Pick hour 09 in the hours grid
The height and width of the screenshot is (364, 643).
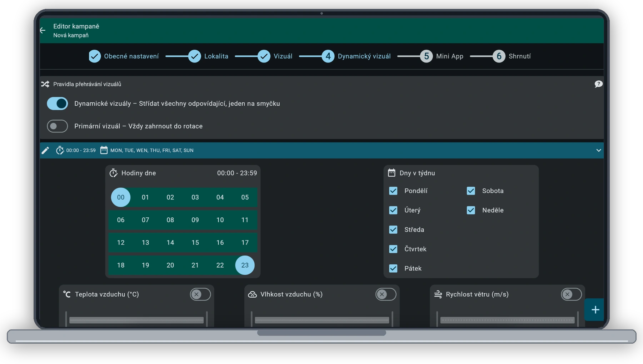pyautogui.click(x=195, y=220)
